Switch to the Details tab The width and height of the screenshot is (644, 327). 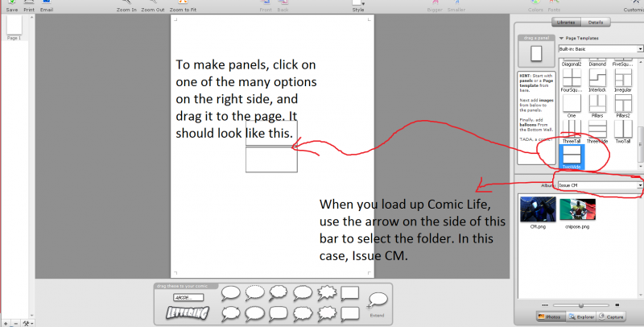596,23
